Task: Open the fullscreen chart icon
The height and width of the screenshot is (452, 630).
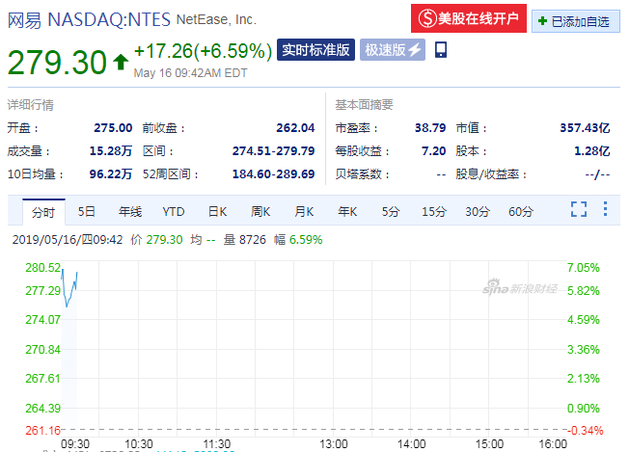Action: (579, 209)
